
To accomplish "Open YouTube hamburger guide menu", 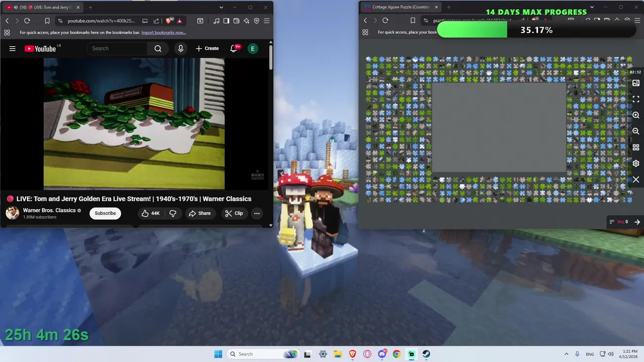I will [13, 49].
